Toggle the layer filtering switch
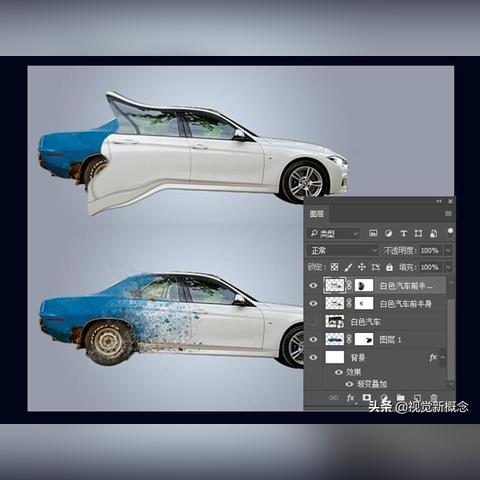The height and width of the screenshot is (480, 480). pyautogui.click(x=450, y=231)
